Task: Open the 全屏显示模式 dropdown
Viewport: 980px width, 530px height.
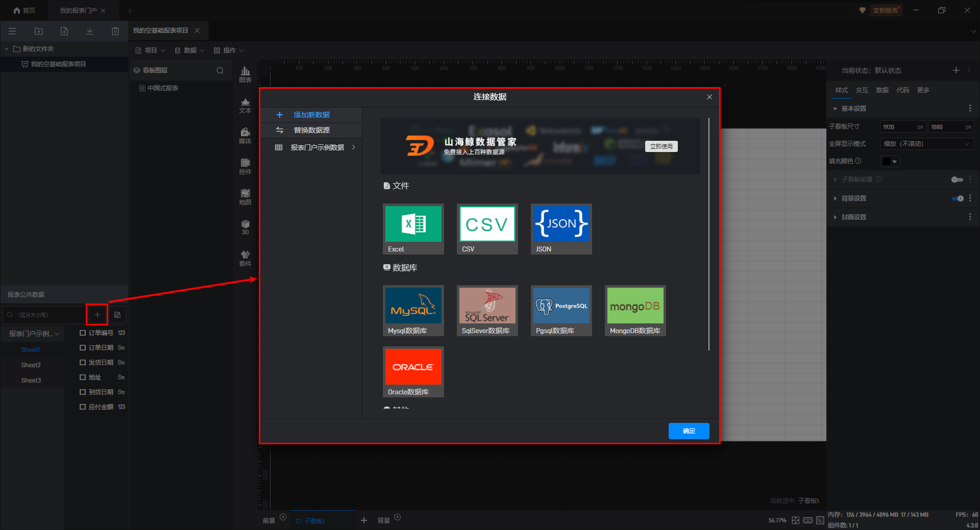Action: [x=926, y=144]
